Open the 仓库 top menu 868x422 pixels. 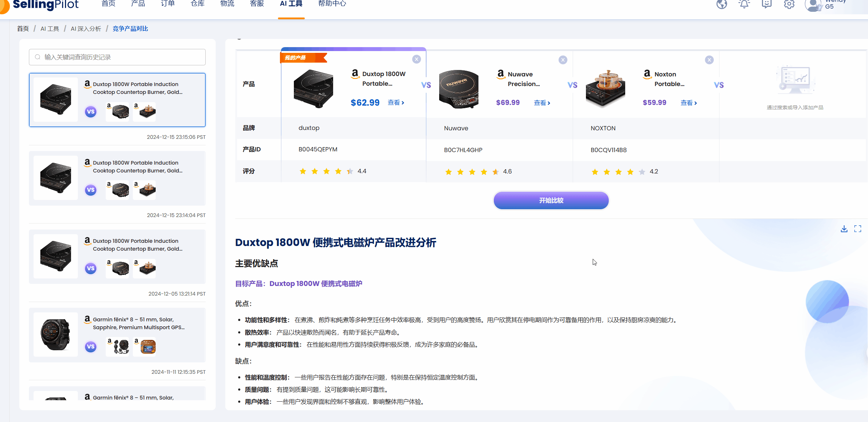197,4
